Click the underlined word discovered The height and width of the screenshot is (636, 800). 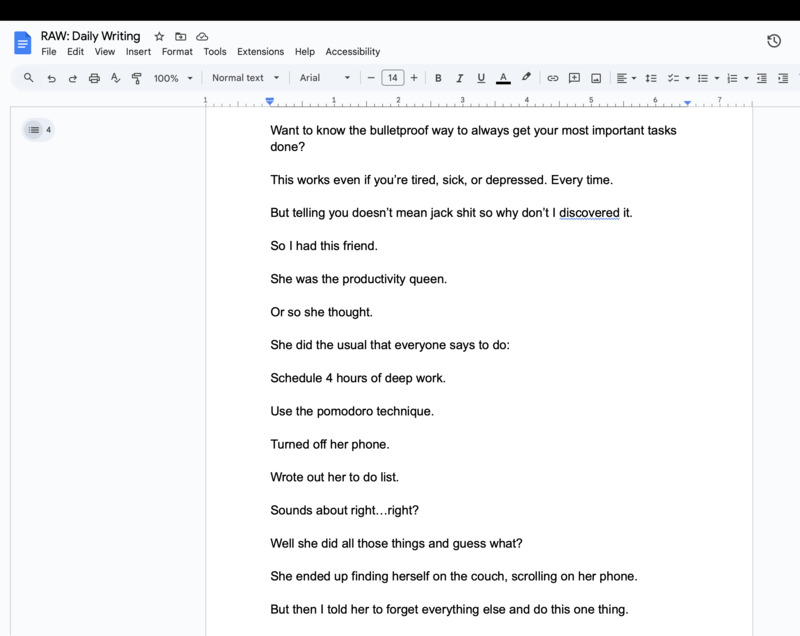coord(589,213)
